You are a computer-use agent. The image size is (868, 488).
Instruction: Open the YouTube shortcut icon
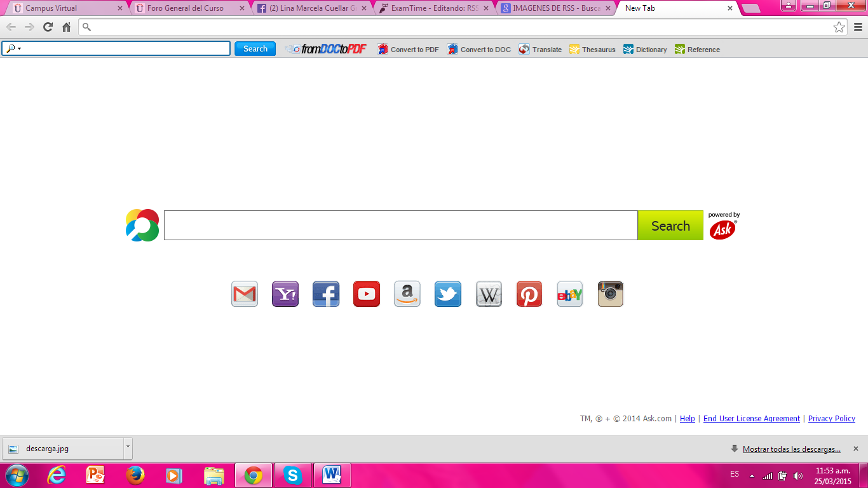coord(367,294)
